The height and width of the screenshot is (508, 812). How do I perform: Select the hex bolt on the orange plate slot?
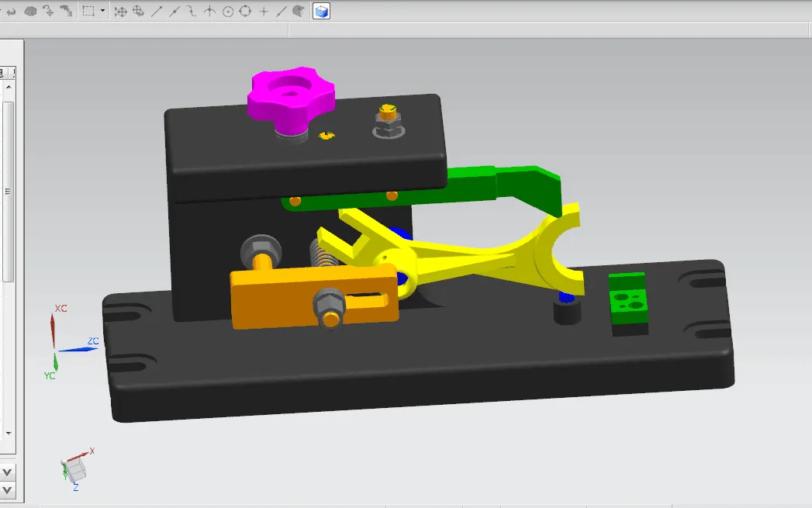(330, 307)
